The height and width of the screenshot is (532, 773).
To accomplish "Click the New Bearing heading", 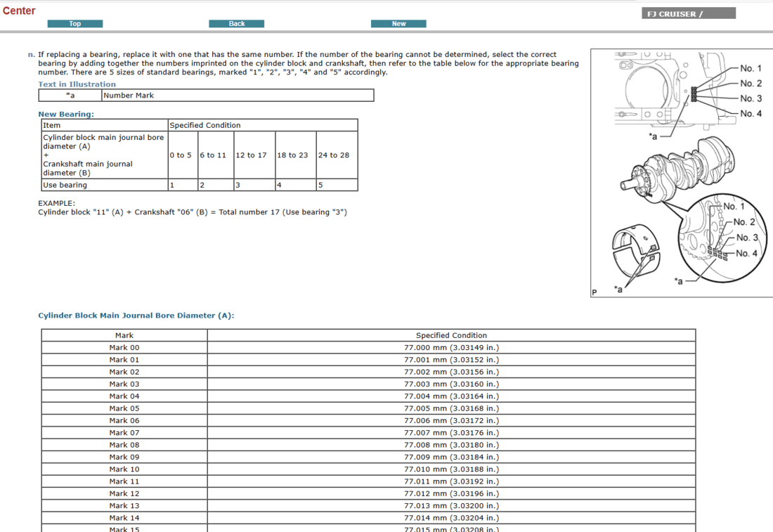I will pos(66,114).
